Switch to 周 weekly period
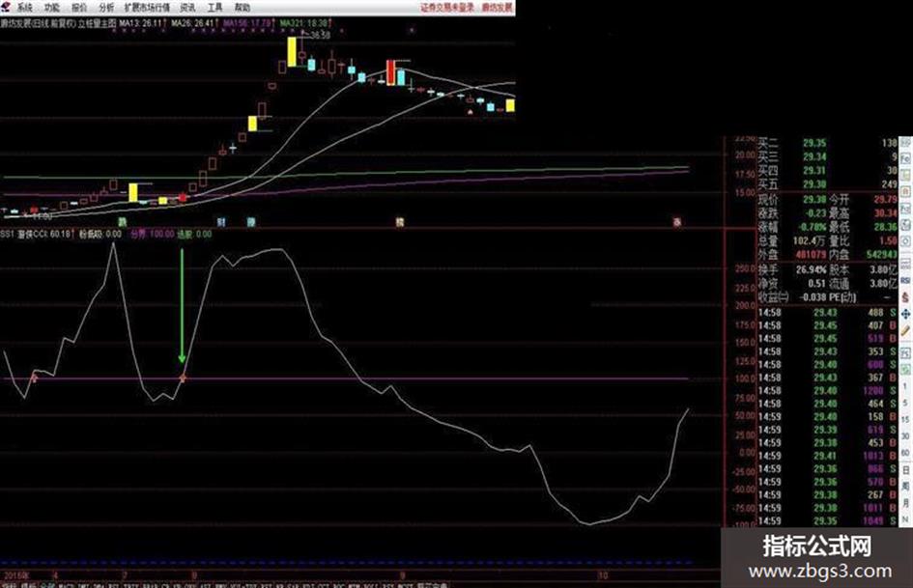The height and width of the screenshot is (588, 913). 905,485
